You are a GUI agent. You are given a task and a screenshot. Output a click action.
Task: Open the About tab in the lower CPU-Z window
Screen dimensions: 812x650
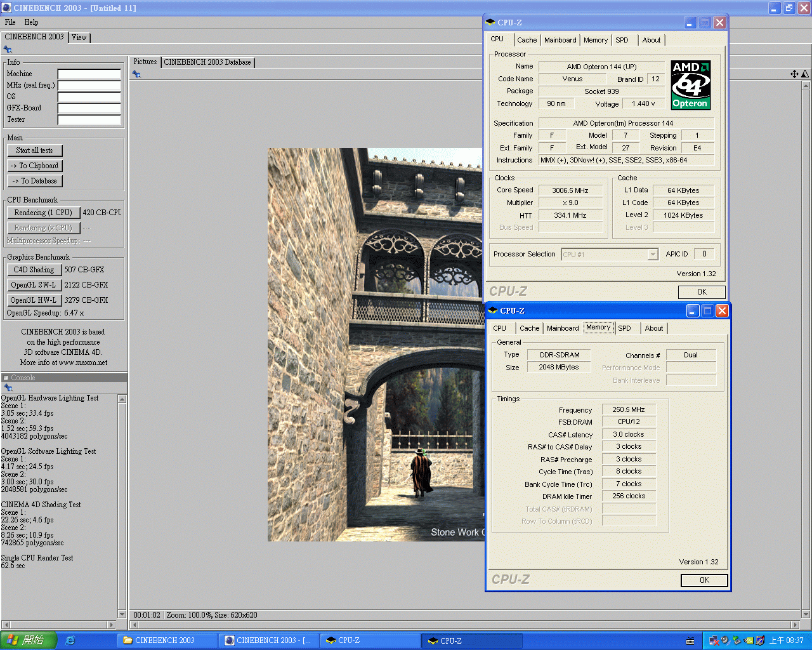click(654, 328)
